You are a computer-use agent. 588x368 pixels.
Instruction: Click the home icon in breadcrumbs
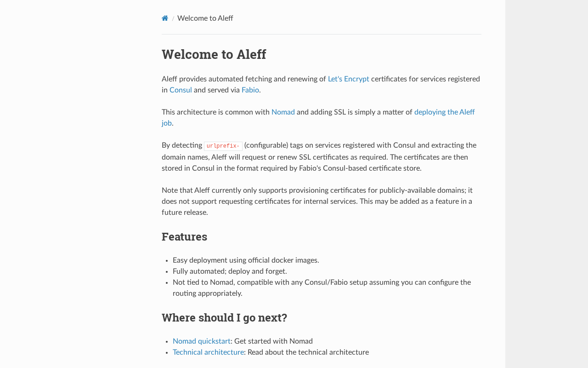click(x=165, y=18)
